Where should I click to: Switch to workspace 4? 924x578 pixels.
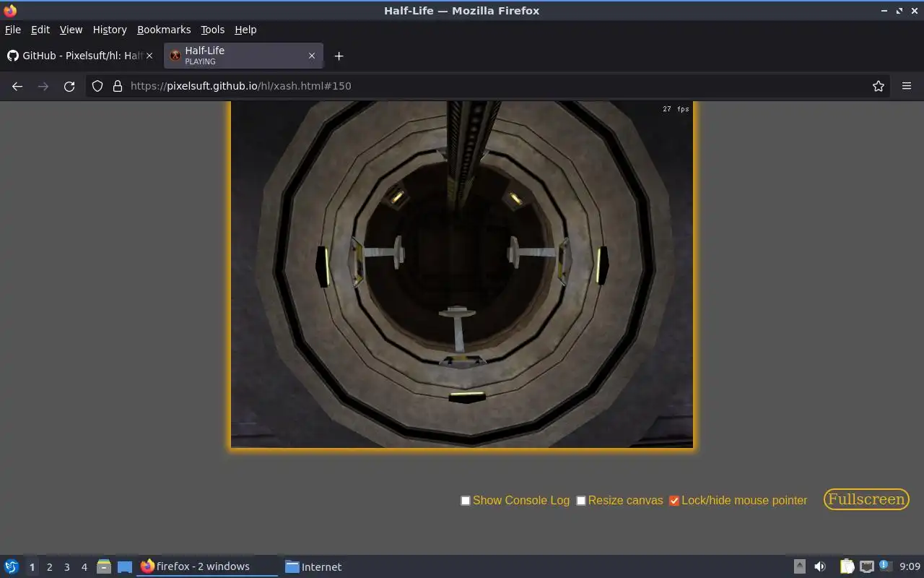[x=84, y=567]
